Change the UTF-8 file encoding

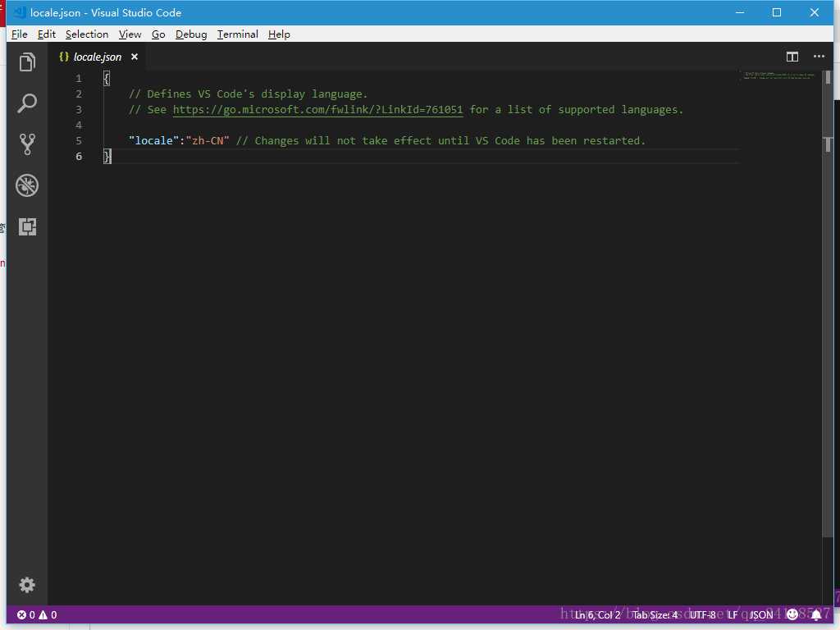[x=702, y=615]
